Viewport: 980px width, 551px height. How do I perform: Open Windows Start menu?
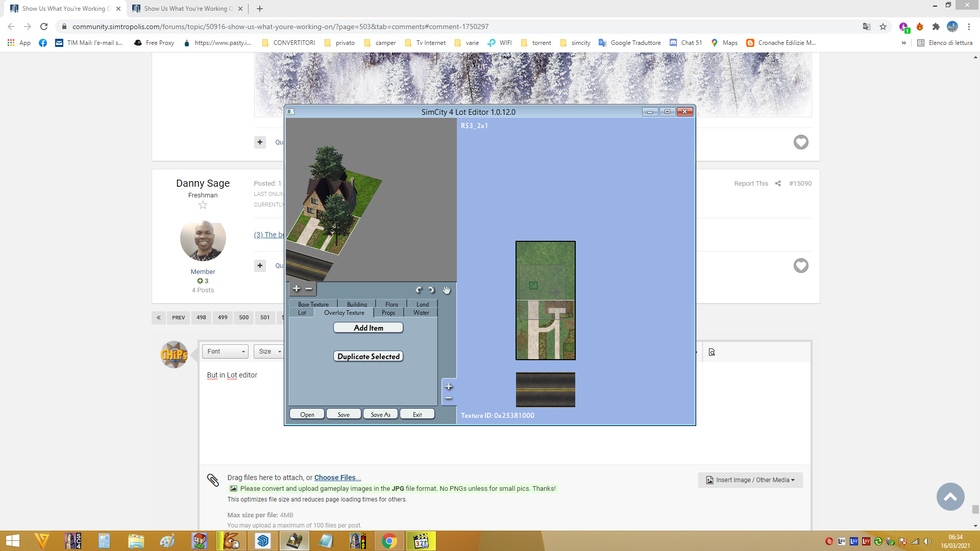(13, 541)
